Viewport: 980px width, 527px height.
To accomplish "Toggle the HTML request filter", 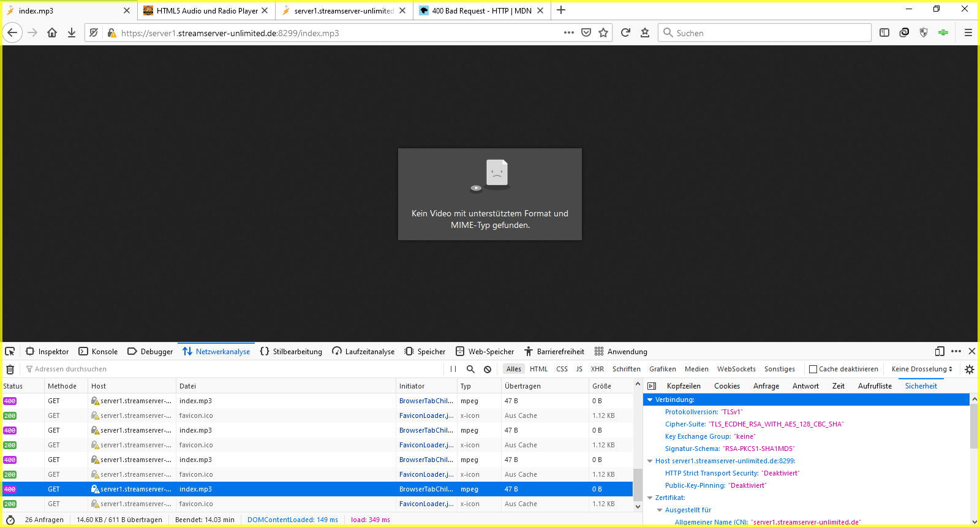I will pos(538,369).
